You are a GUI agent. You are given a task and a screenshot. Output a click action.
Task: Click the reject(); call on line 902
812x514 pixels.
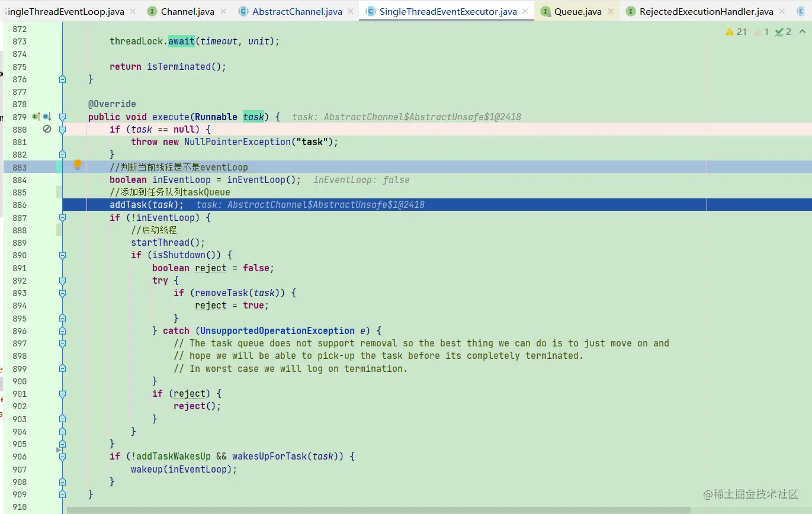(197, 406)
